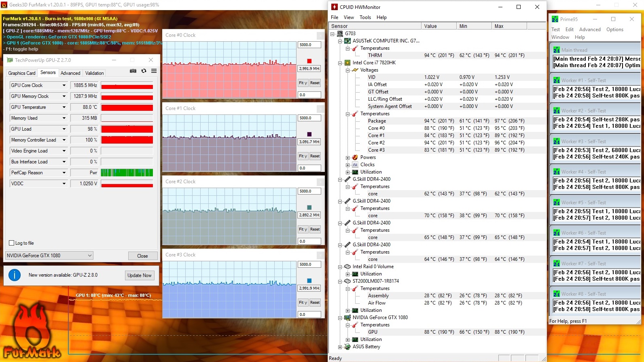Click the ASUSTeK COMPUTER motherboard icon in HWMonitor

click(347, 41)
